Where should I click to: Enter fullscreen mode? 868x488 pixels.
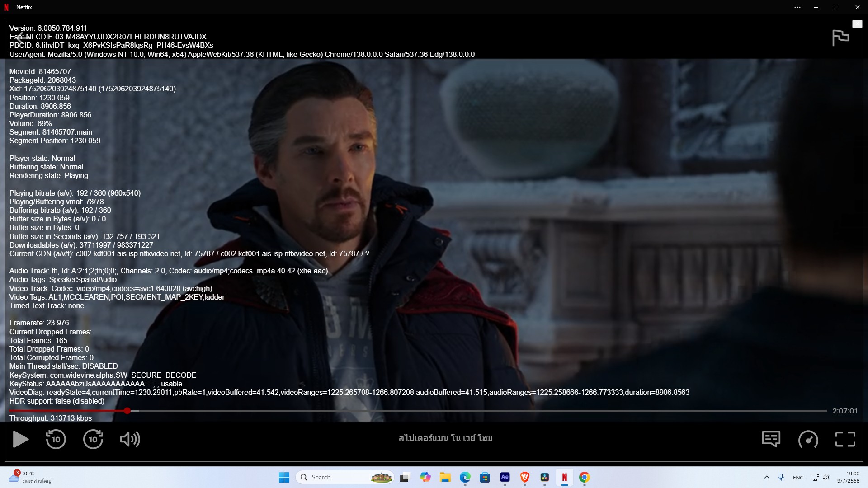(x=845, y=439)
